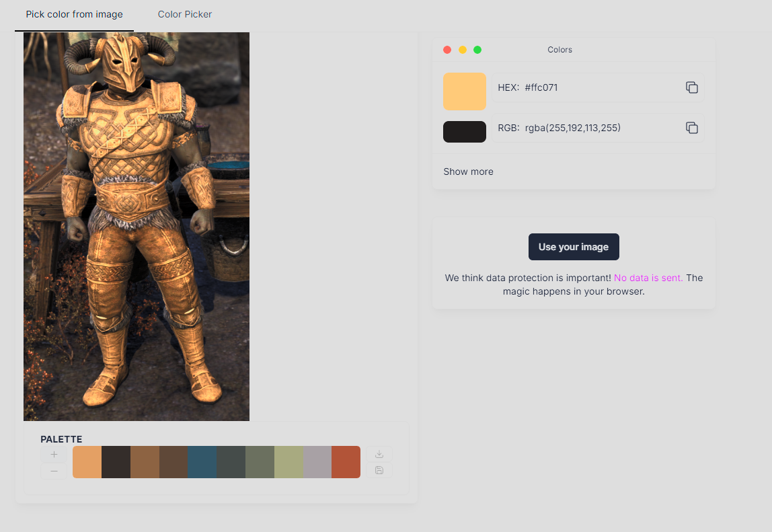This screenshot has height=532, width=772.
Task: Click the PALETTE heading
Action: [x=61, y=439]
